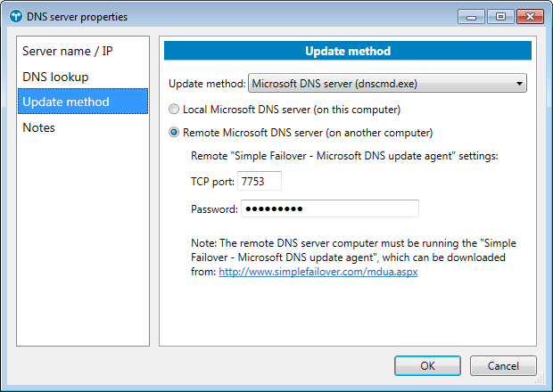Open the simplefailover.com mdua.aspx link
Screen dimensions: 553x392
coord(318,272)
